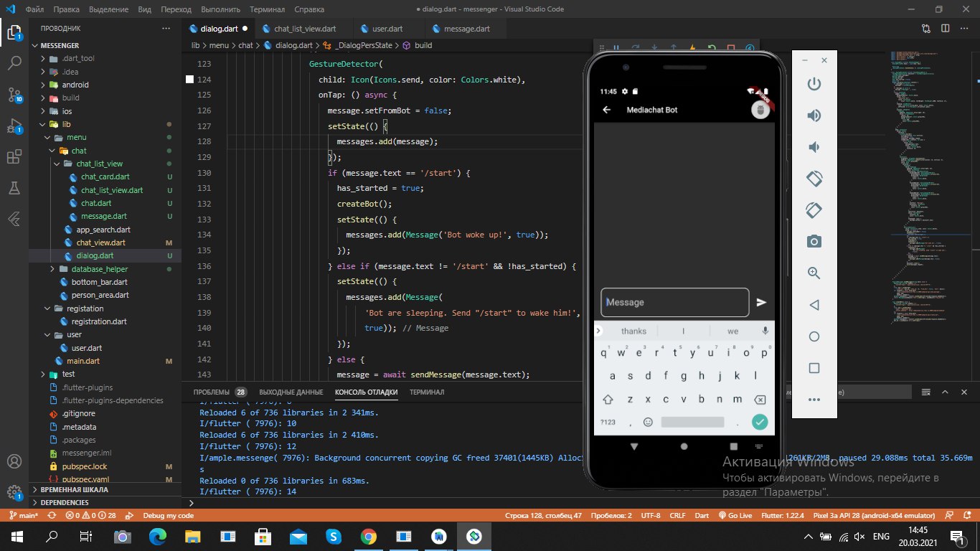This screenshot has height=551, width=980.
Task: Restart the debug session
Action: 712,48
